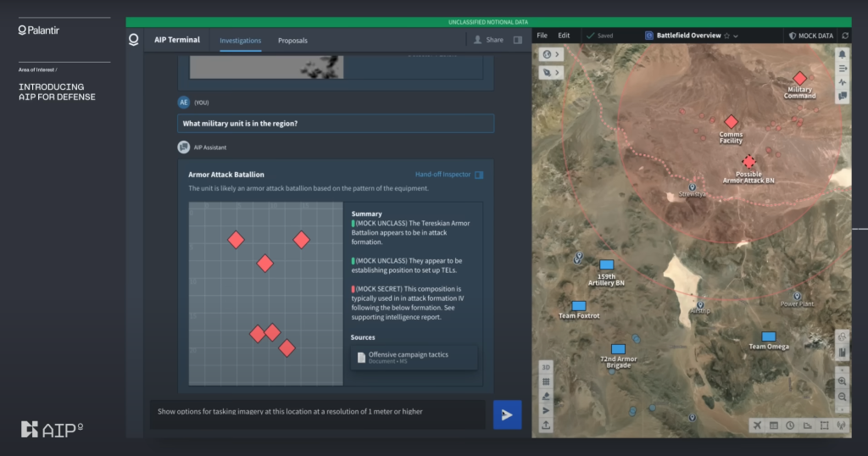Click the Comms Facility diamond marker
Image resolution: width=868 pixels, height=456 pixels.
click(732, 122)
